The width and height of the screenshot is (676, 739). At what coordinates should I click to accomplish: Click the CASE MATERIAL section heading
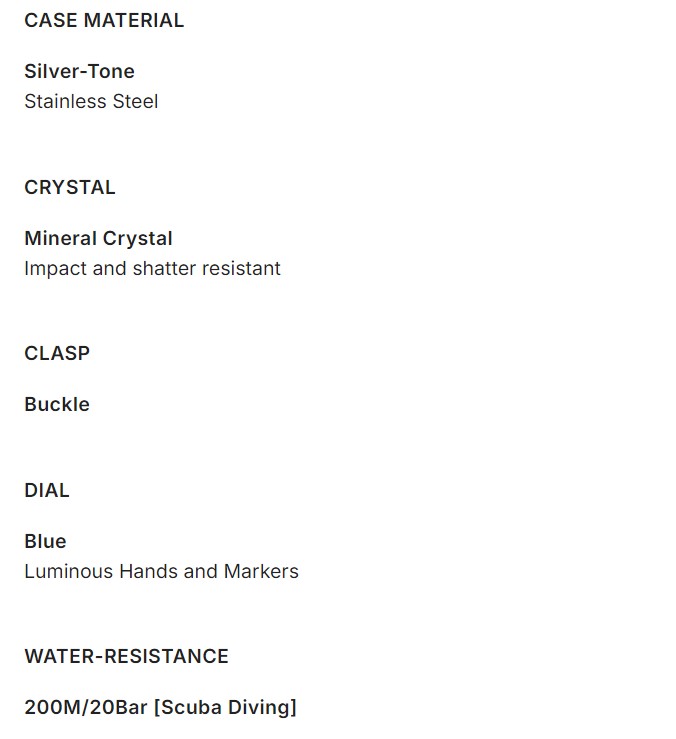(104, 20)
